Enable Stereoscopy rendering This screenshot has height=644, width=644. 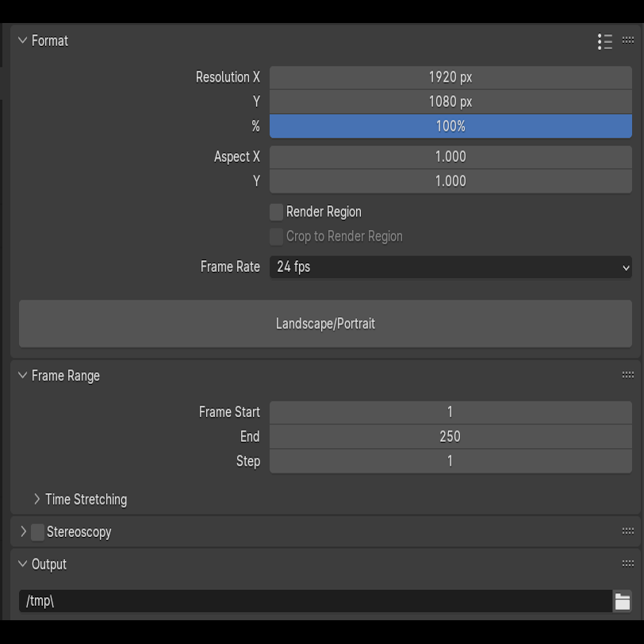[x=37, y=532]
